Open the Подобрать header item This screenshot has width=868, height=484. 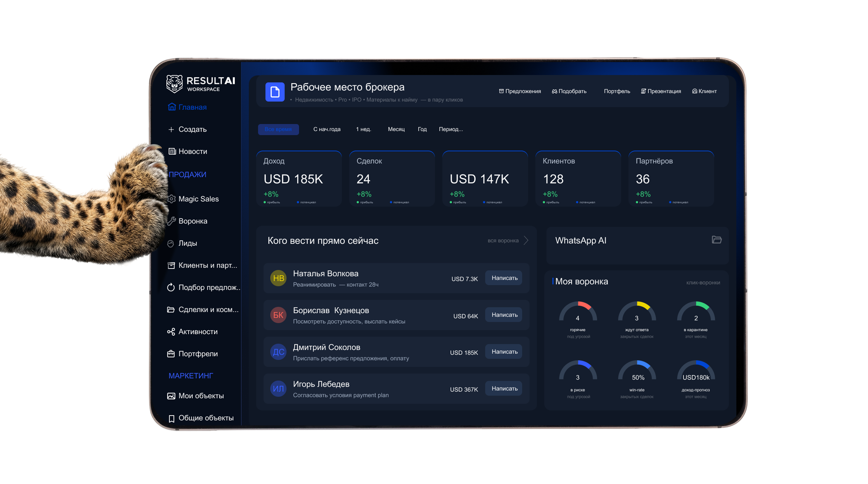[x=569, y=91]
